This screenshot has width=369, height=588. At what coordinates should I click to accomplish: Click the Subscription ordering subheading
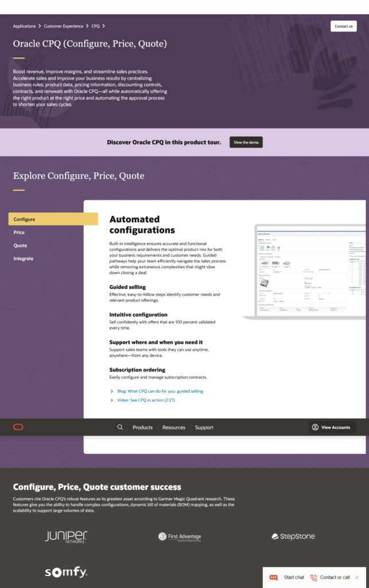click(137, 370)
